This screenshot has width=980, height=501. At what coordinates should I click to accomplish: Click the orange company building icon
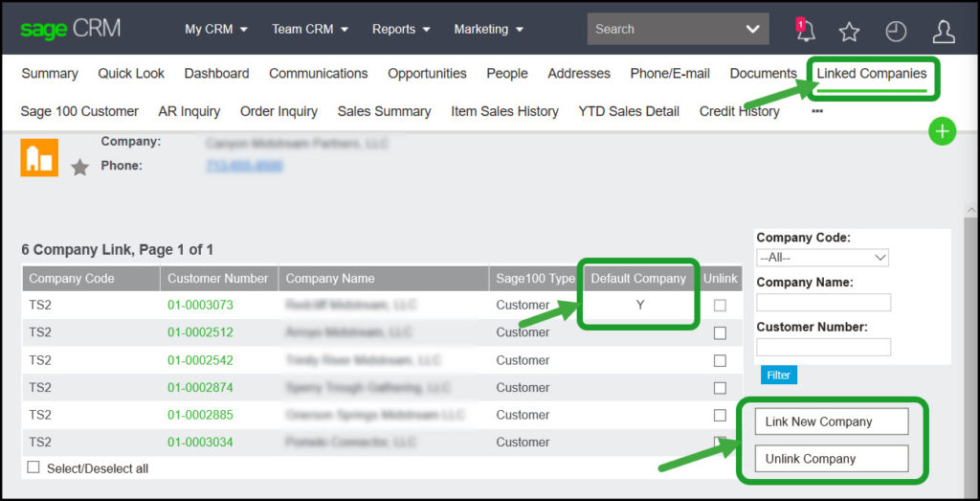point(39,158)
